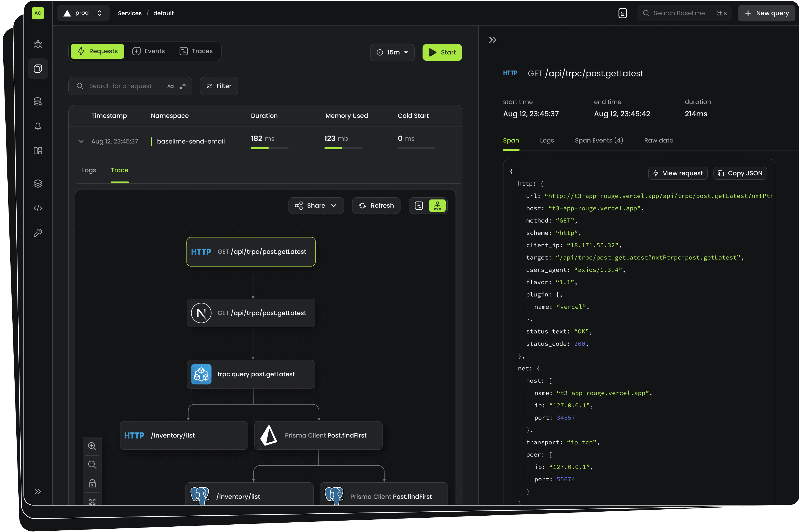The width and height of the screenshot is (802, 532).
Task: Collapse the baselime-send-email request row
Action: pos(81,141)
